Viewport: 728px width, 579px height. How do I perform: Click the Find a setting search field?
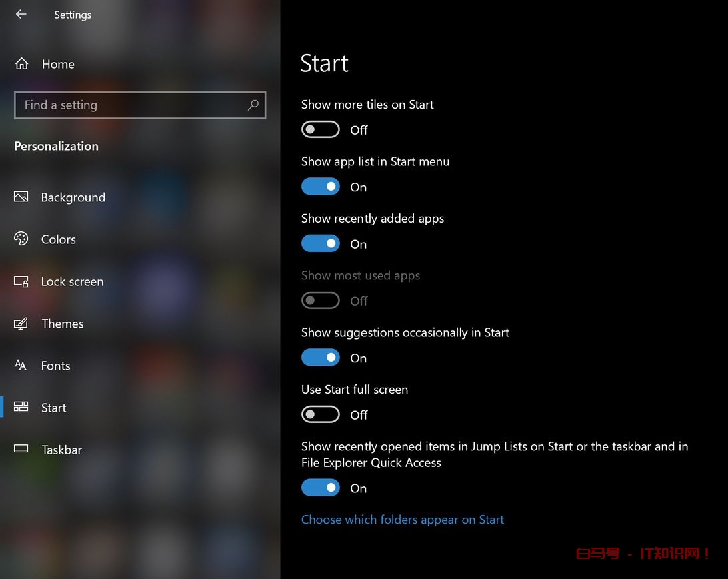(130, 105)
